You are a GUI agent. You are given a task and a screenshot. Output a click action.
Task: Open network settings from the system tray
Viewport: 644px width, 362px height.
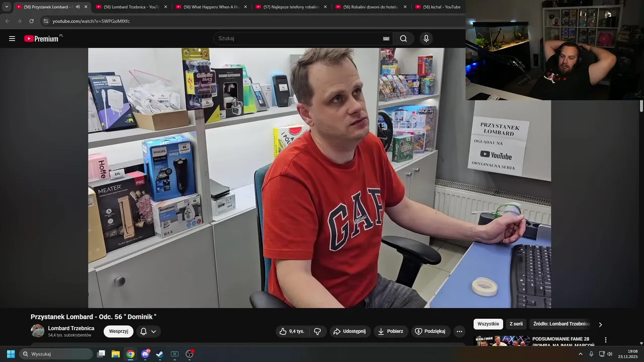(x=602, y=354)
